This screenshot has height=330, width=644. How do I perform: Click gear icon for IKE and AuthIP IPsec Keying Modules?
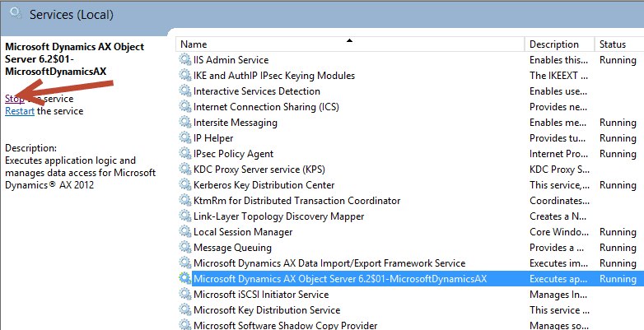pyautogui.click(x=184, y=75)
